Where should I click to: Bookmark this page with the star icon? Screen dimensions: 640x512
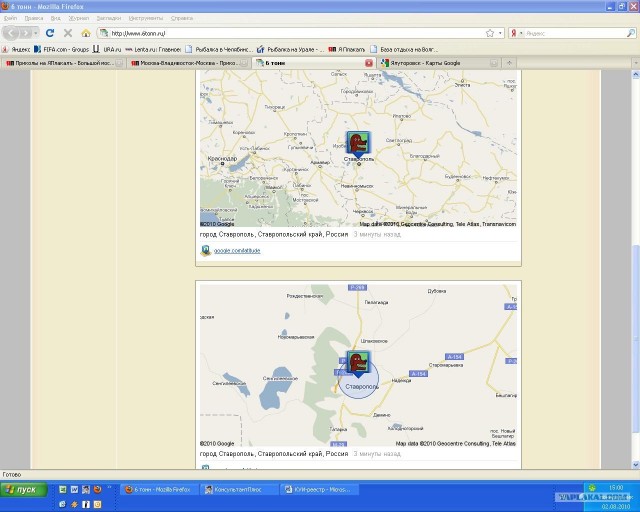(490, 33)
